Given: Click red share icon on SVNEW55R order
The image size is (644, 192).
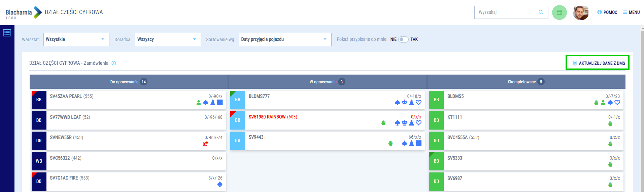Looking at the screenshot, I should (x=205, y=144).
